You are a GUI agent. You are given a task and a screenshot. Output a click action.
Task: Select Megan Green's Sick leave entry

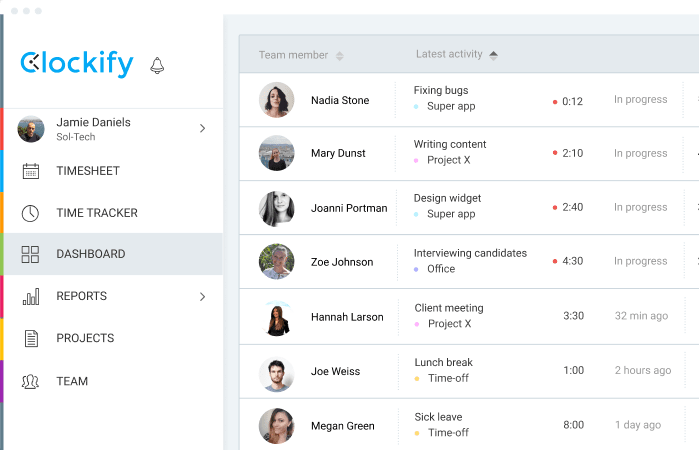click(x=438, y=417)
